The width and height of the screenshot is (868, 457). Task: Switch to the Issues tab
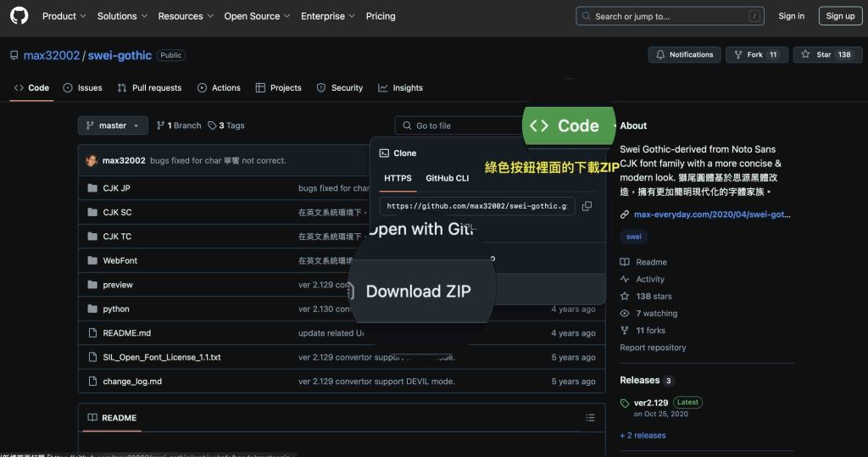(x=82, y=87)
